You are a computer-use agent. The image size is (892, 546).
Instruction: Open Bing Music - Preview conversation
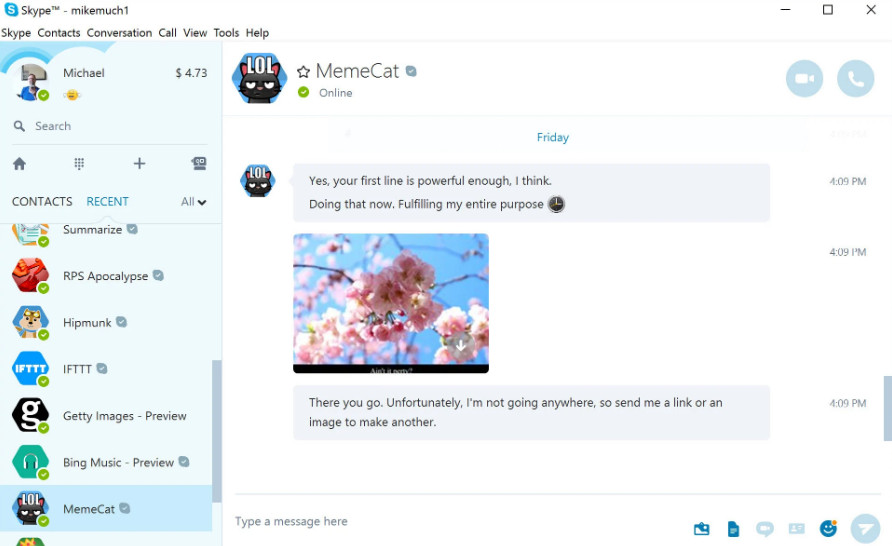click(106, 462)
